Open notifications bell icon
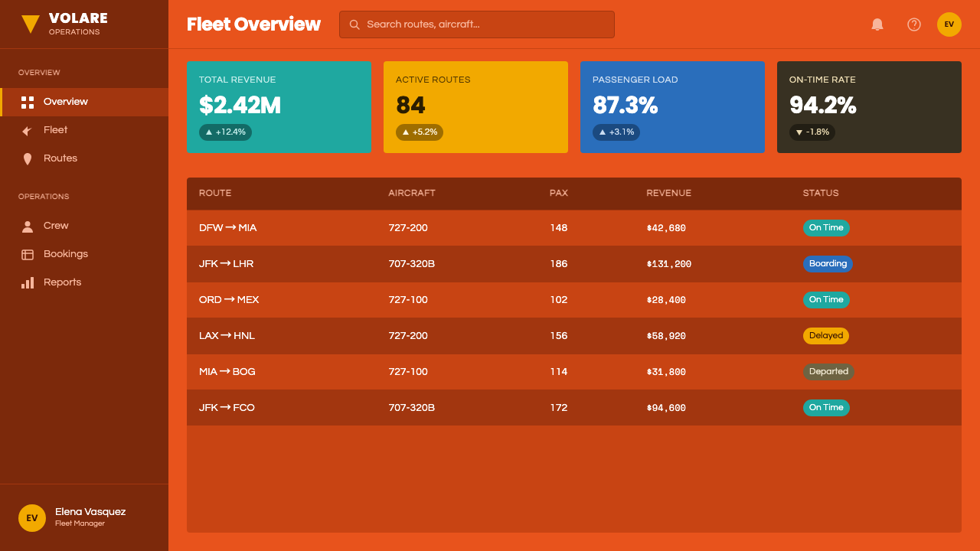Viewport: 980px width, 551px height. click(x=877, y=24)
